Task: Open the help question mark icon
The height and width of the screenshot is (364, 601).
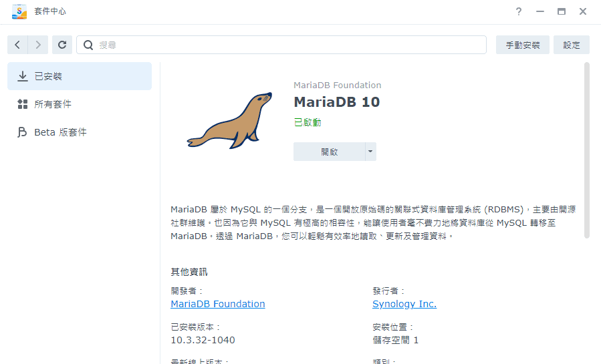Action: [519, 11]
